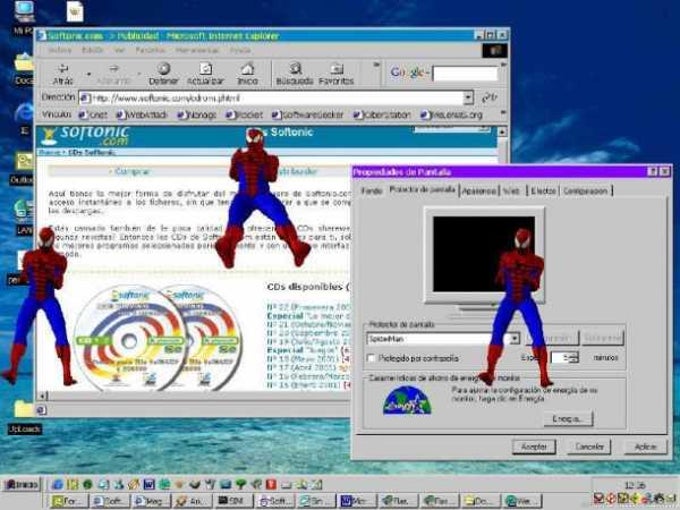Screen dimensions: 680x510
Task: Click the Home breadcrumb link on Softonic page
Action: point(49,153)
